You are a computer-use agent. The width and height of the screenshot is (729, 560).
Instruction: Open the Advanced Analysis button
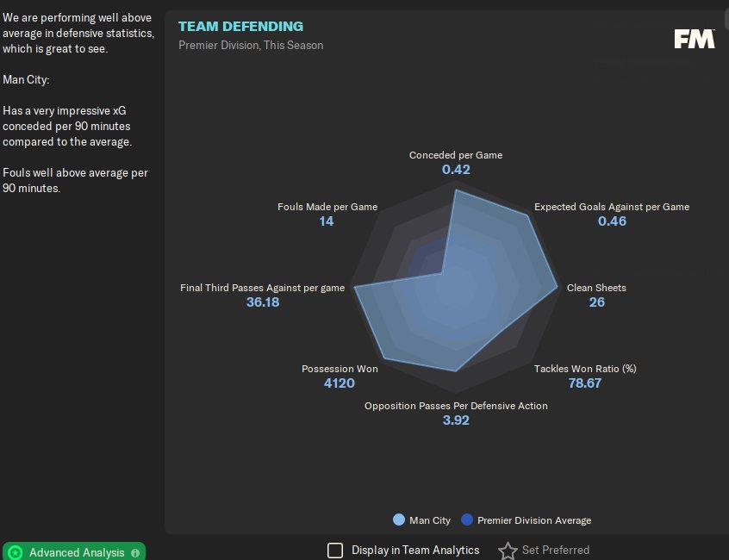(74, 551)
